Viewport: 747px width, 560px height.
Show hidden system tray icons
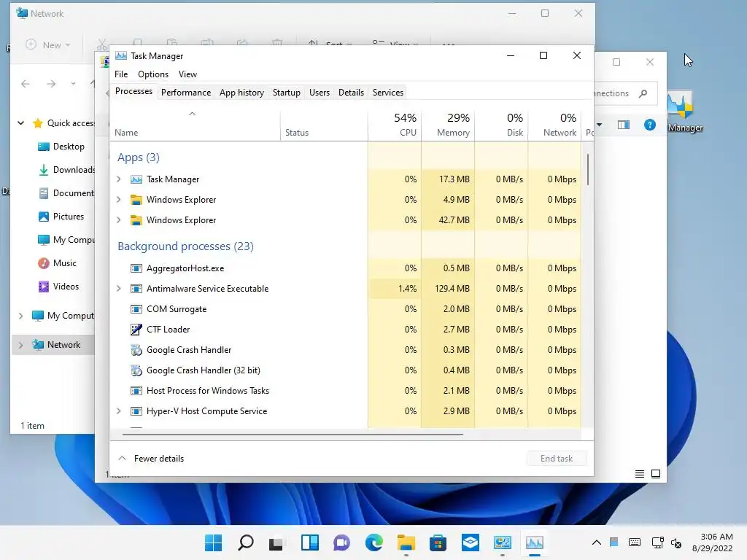pyautogui.click(x=597, y=542)
